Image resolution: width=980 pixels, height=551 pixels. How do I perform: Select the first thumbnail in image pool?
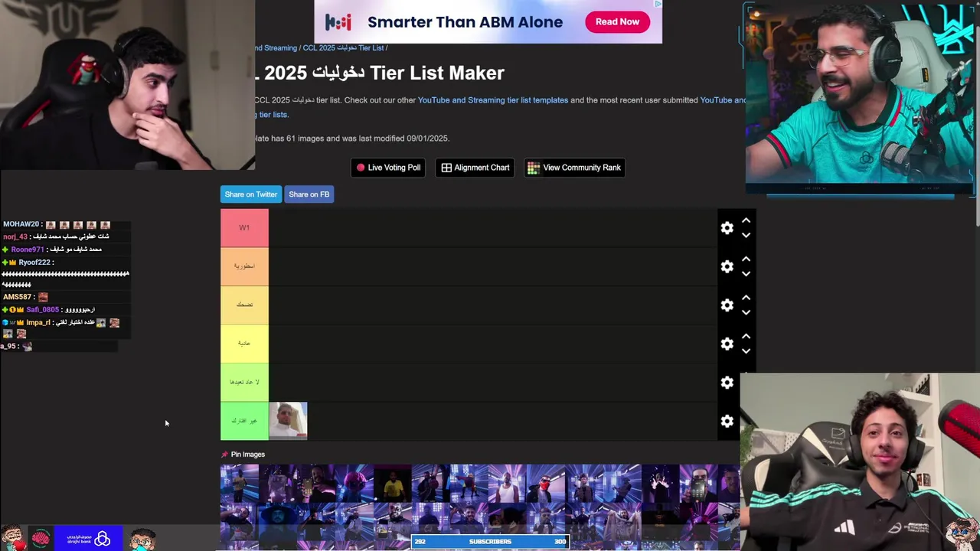pyautogui.click(x=240, y=484)
